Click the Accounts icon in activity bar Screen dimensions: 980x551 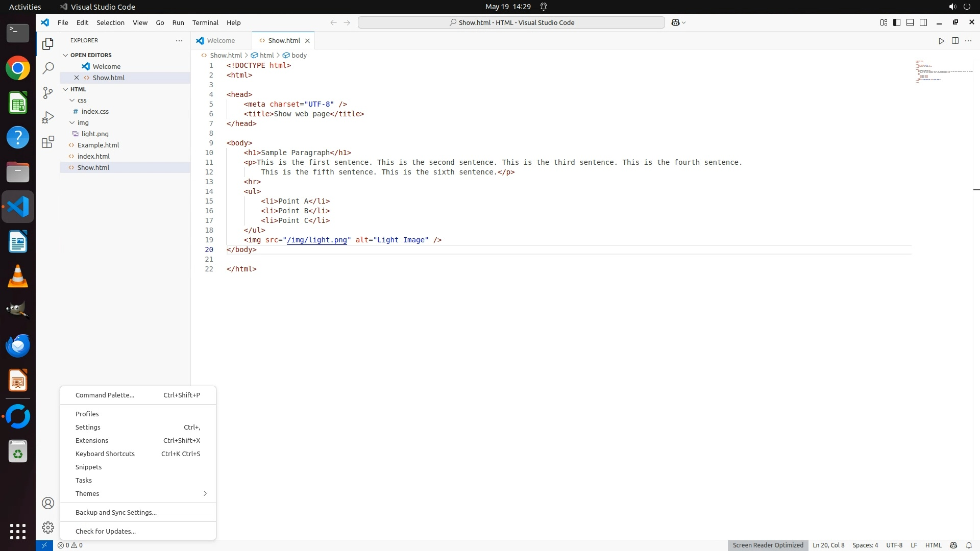coord(48,503)
